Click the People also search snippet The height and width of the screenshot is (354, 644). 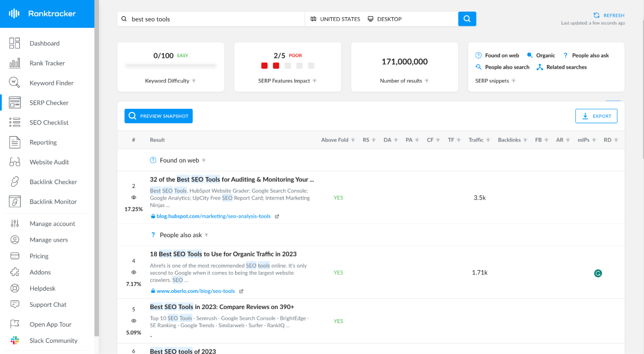502,67
